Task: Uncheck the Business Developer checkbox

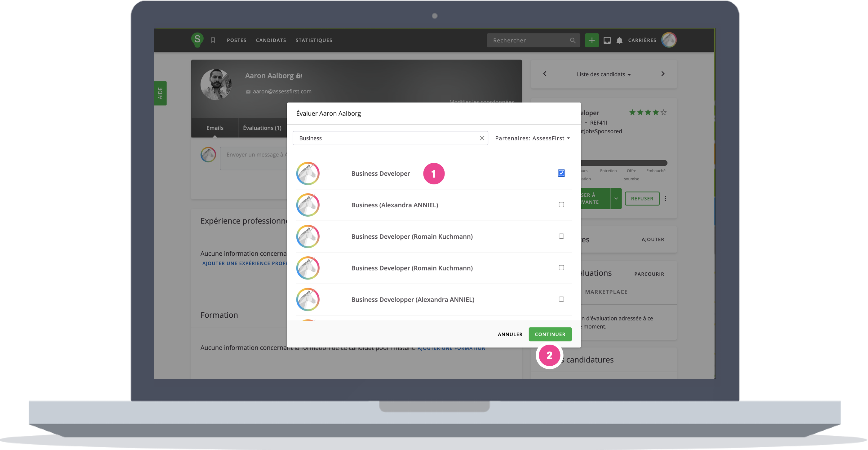Action: [x=561, y=173]
